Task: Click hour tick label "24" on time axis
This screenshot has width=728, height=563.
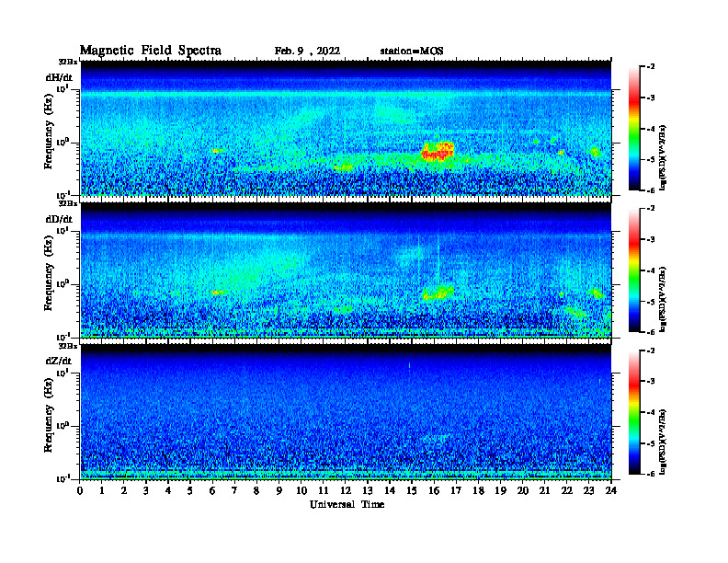Action: point(611,491)
